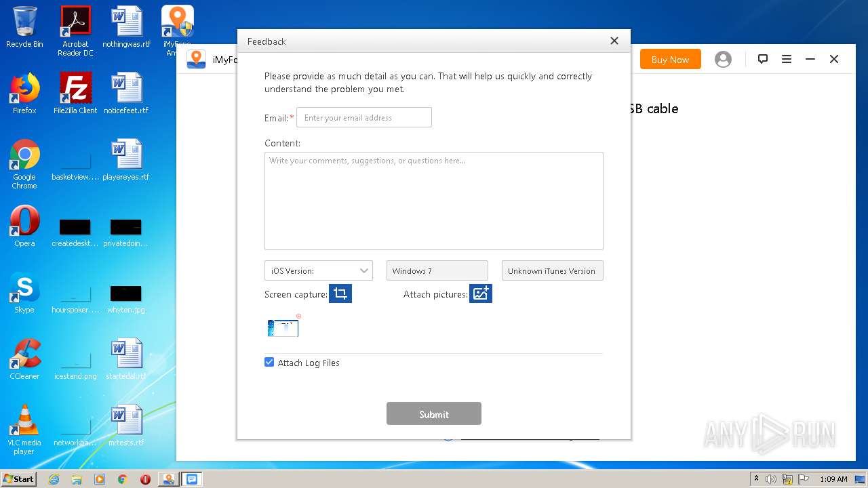This screenshot has height=488, width=868.
Task: Open FileZilla Client desktop shortcut
Action: pyautogui.click(x=75, y=94)
